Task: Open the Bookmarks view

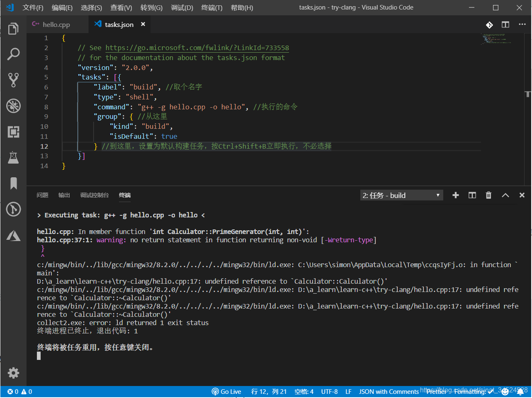Action: tap(13, 183)
